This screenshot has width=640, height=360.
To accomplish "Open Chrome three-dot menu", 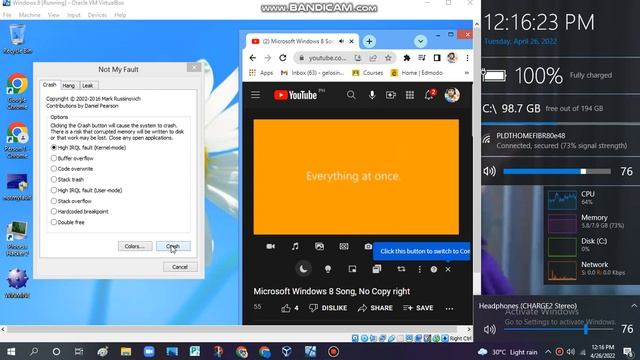I will 467,58.
